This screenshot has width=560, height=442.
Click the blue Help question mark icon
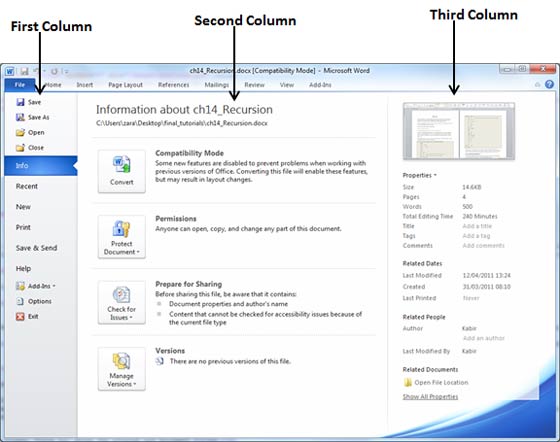(x=549, y=84)
